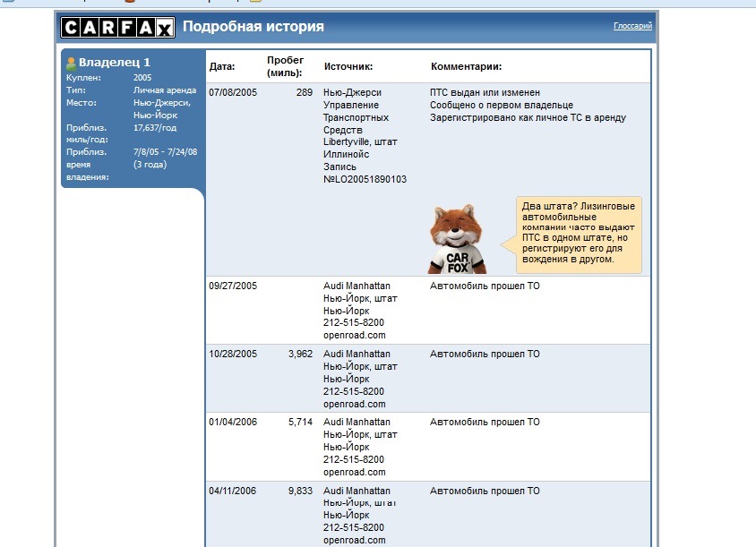This screenshot has width=756, height=547.
Task: Click the CARFAX logo
Action: coord(117,28)
